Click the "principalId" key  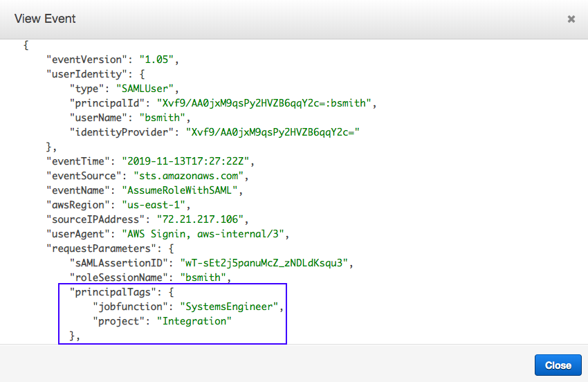click(107, 103)
